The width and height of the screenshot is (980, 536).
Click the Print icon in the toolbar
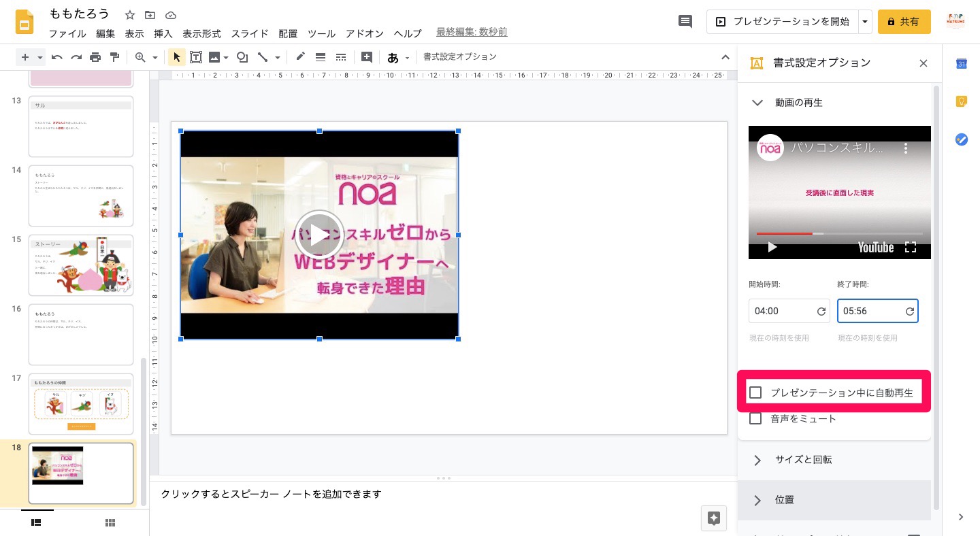point(95,57)
